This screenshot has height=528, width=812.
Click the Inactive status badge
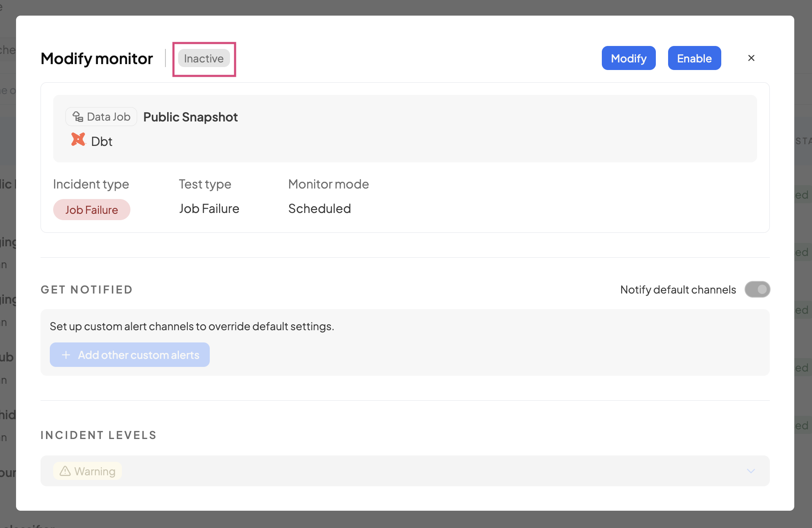(204, 59)
